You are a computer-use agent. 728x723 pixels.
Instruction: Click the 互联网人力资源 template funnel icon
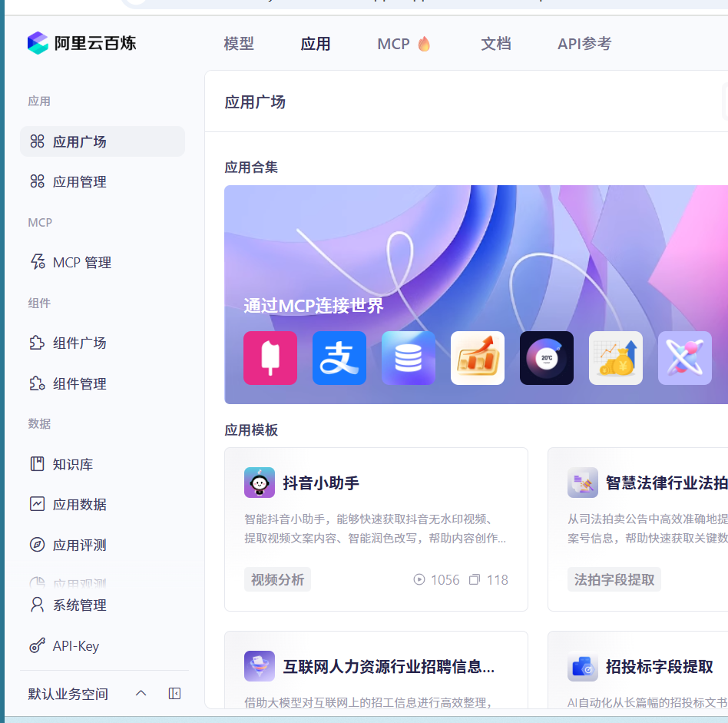[x=260, y=666]
